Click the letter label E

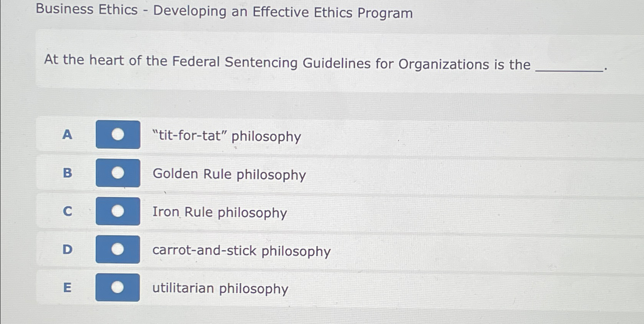pos(68,288)
